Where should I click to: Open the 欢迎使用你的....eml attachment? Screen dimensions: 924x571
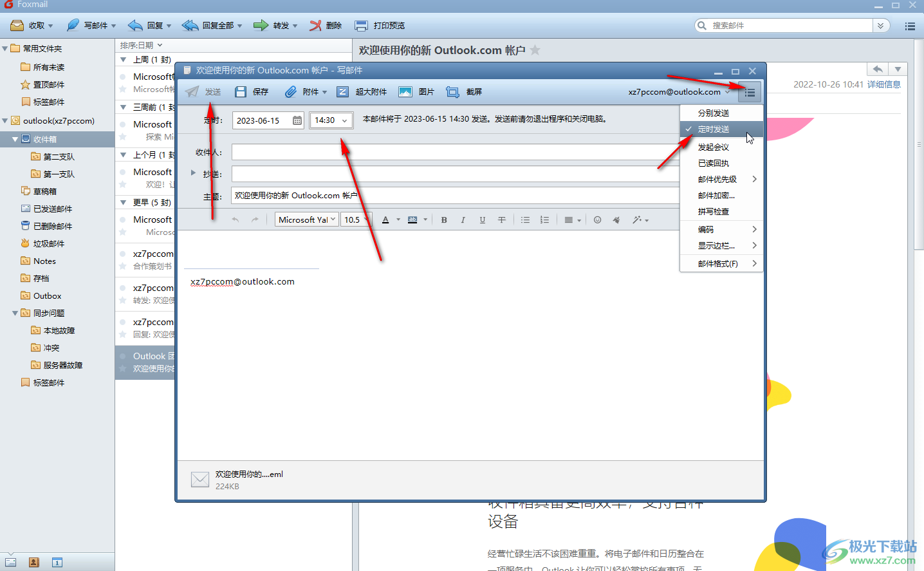click(x=237, y=480)
